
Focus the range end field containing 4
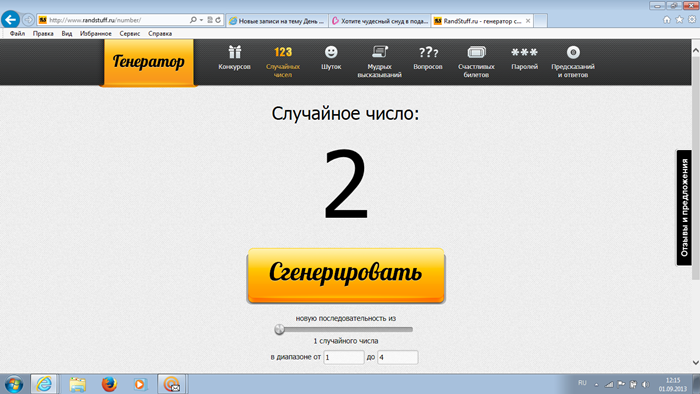398,357
